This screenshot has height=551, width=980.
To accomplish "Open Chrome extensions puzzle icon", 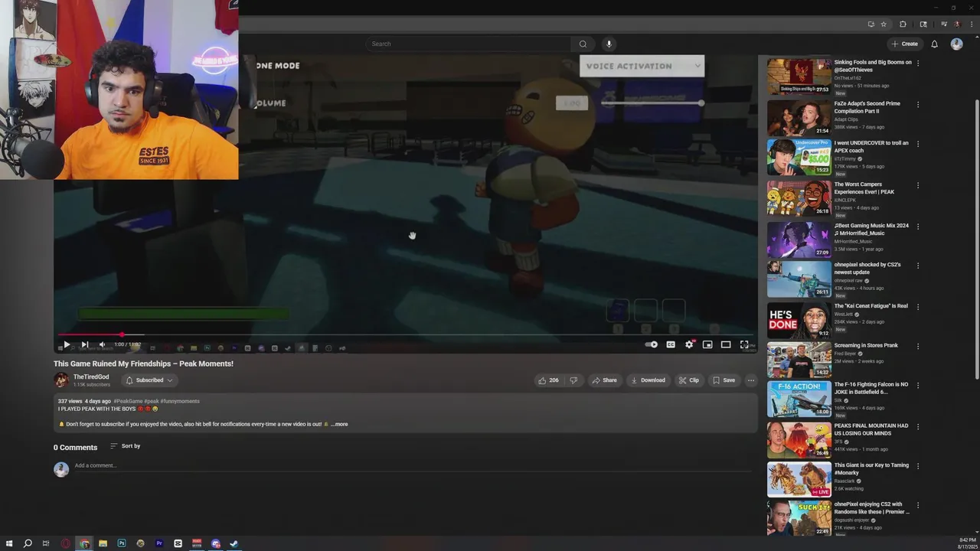I will coord(903,24).
